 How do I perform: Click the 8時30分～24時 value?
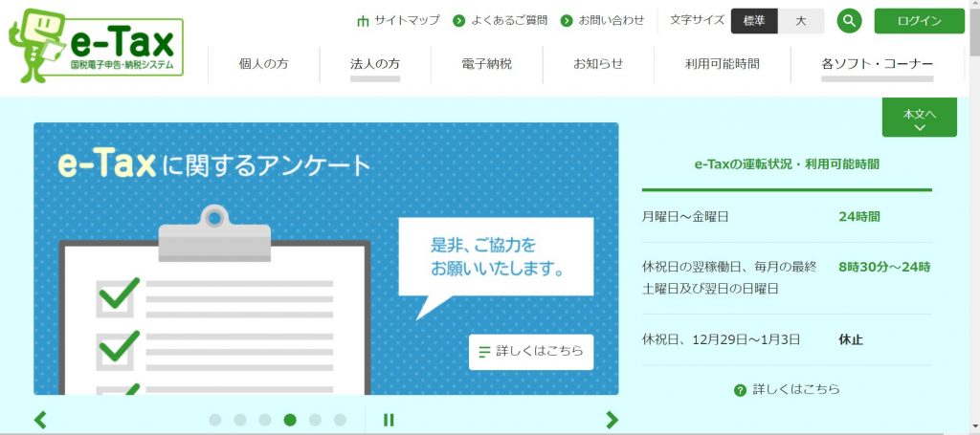tap(884, 267)
